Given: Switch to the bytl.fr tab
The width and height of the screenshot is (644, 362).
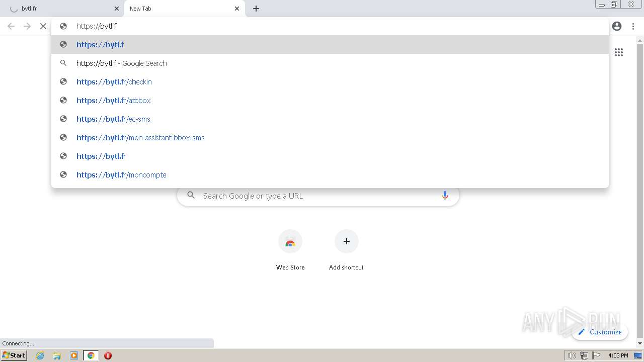Looking at the screenshot, I should tap(60, 9).
